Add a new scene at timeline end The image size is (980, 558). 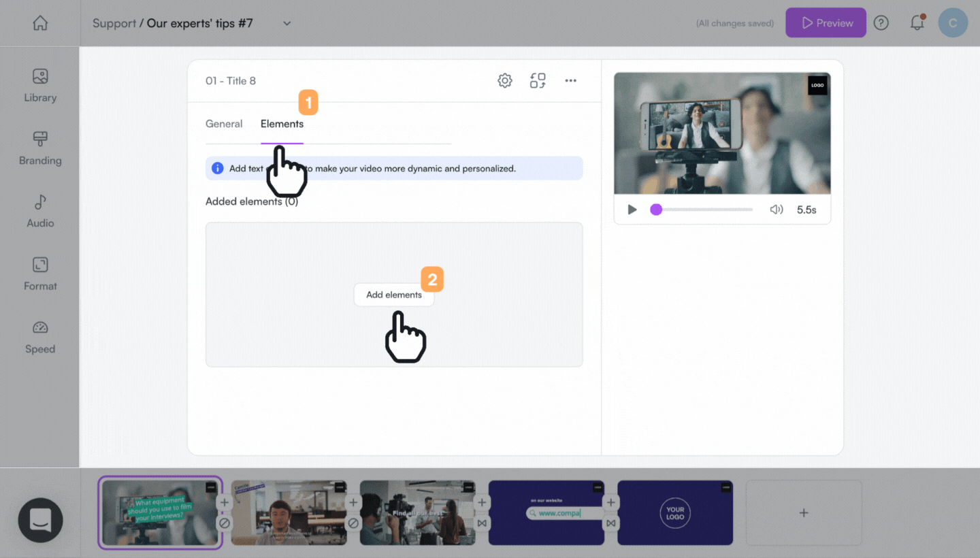tap(804, 513)
